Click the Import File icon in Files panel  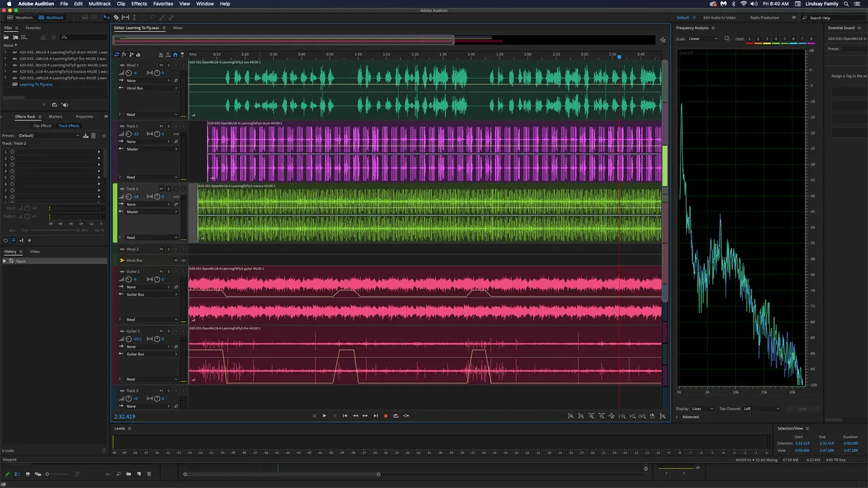coord(15,37)
